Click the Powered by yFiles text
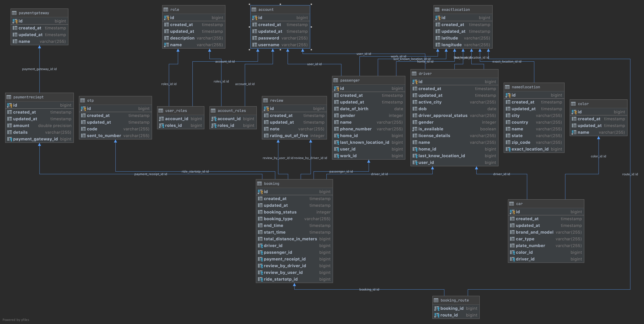This screenshot has width=644, height=324. point(16,320)
